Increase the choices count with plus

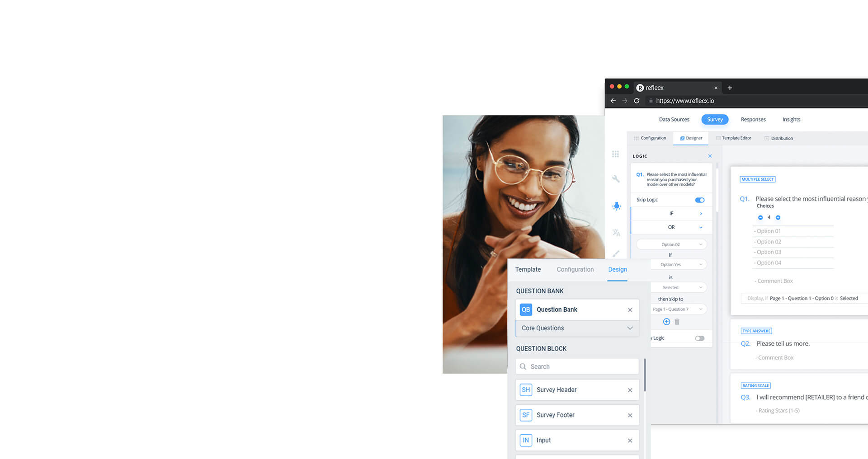pyautogui.click(x=778, y=217)
